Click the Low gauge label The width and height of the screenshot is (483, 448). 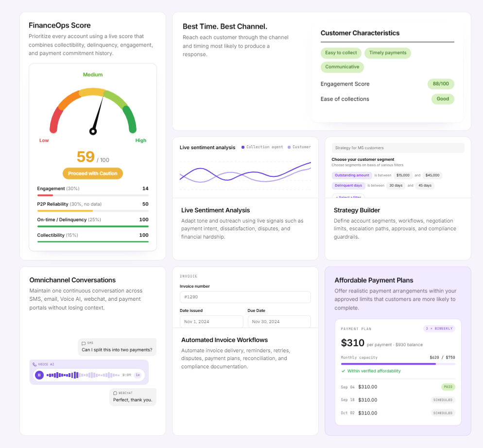coord(44,140)
